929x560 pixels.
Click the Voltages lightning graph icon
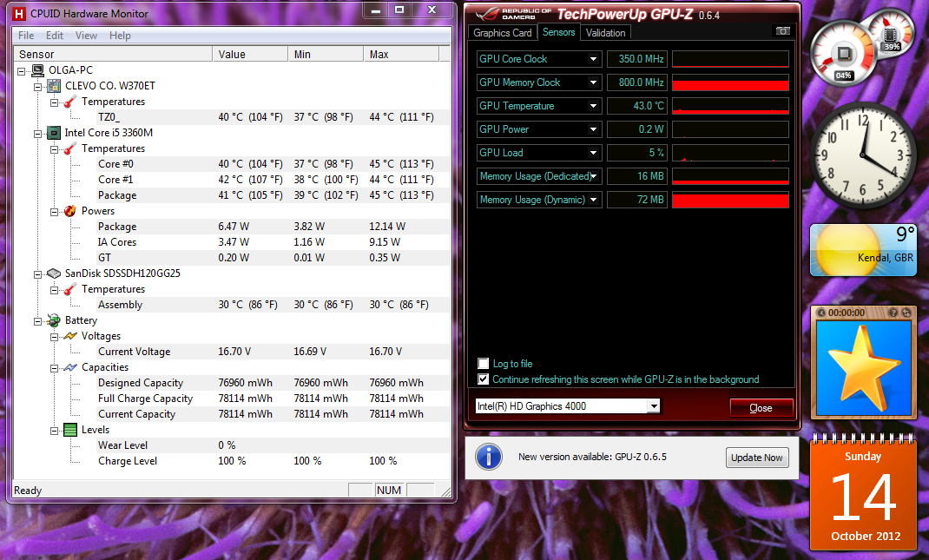[x=70, y=336]
